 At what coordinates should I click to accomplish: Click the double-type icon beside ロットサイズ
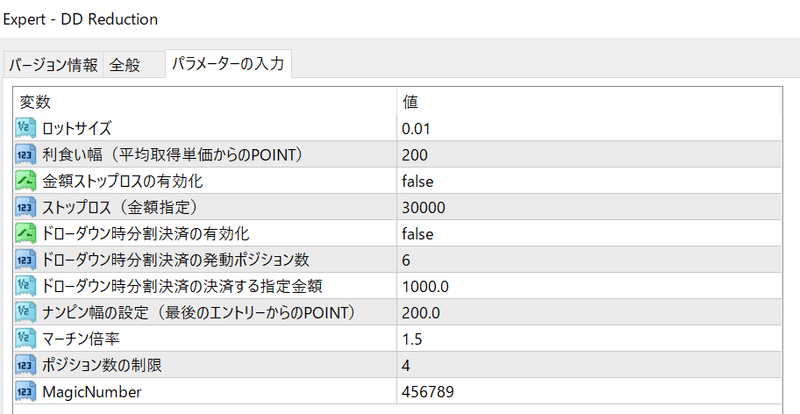(26, 129)
